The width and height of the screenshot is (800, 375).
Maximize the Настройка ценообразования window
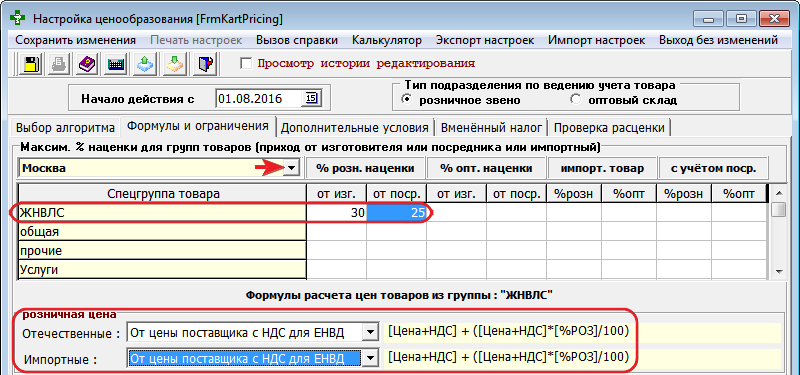click(741, 19)
